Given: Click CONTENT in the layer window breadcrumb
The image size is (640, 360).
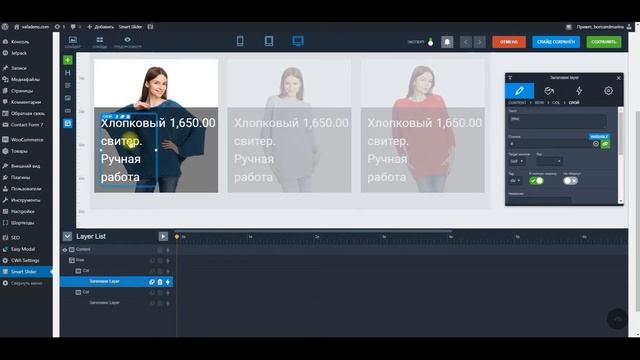Looking at the screenshot, I should tap(517, 102).
